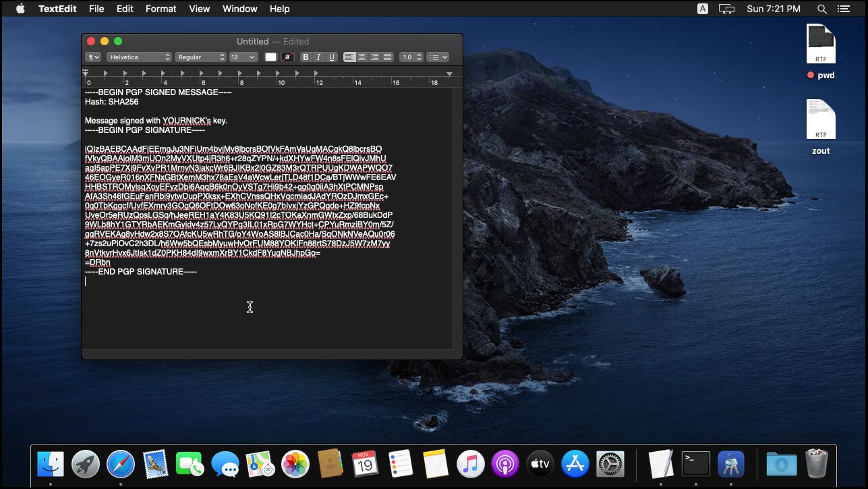Screen dimensions: 868x489
Task: Center align the text
Action: [362, 57]
